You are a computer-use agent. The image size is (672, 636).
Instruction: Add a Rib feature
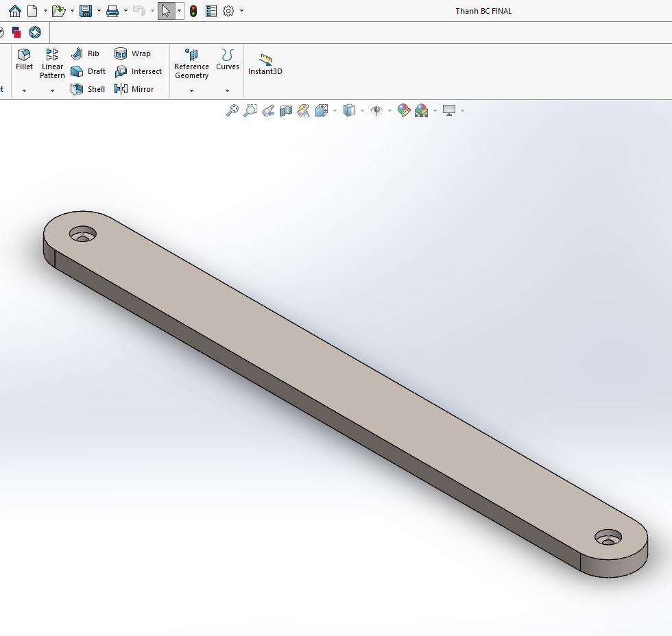[x=85, y=53]
